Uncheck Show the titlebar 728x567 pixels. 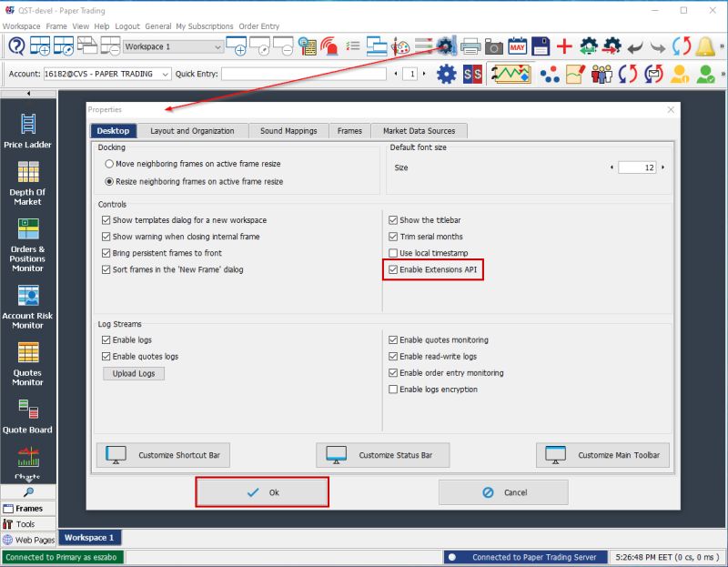click(391, 219)
